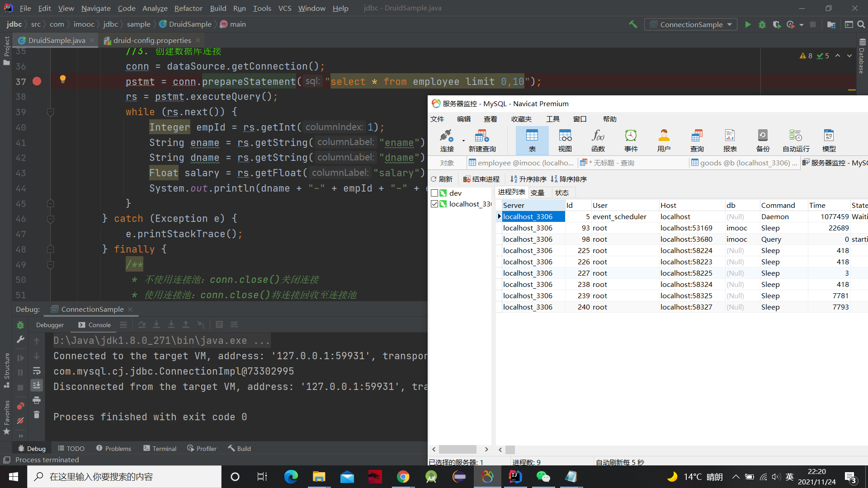Toggle the breakpoint on line 37
This screenshot has height=488, width=868.
pyautogui.click(x=37, y=81)
